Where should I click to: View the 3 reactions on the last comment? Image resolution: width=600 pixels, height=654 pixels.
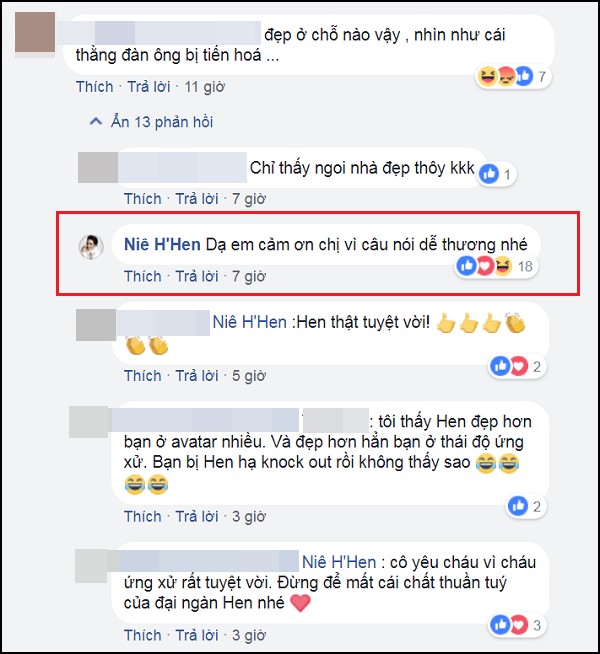coord(517,625)
